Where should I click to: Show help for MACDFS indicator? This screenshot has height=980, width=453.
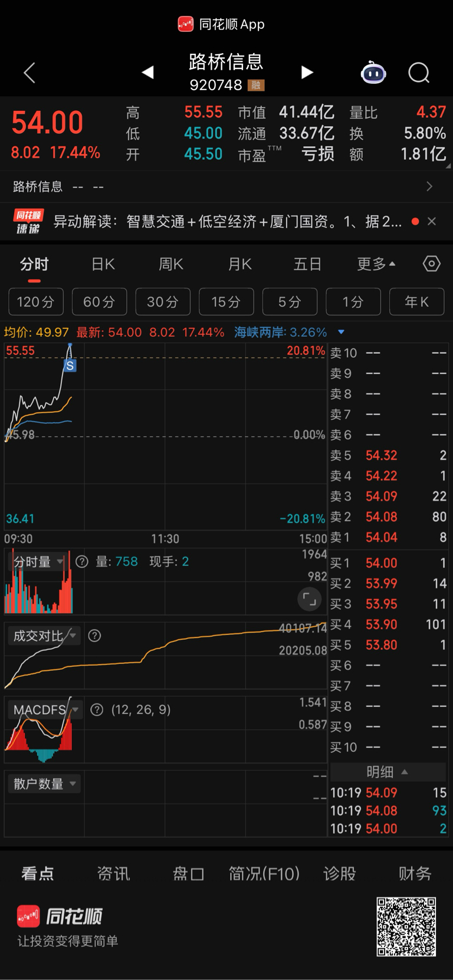(x=97, y=709)
